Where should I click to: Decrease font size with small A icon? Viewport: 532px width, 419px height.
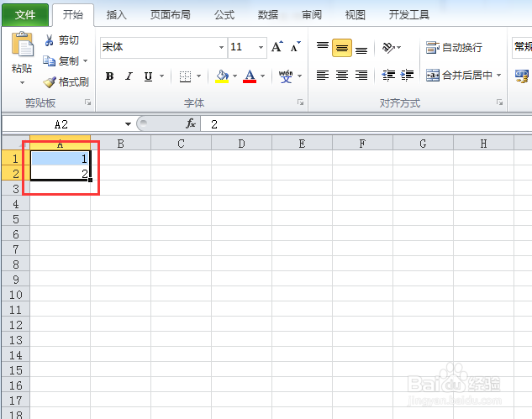click(x=296, y=47)
